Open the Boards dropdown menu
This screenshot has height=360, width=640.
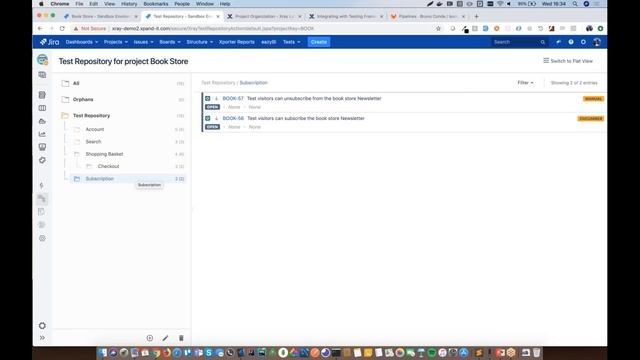pyautogui.click(x=170, y=42)
